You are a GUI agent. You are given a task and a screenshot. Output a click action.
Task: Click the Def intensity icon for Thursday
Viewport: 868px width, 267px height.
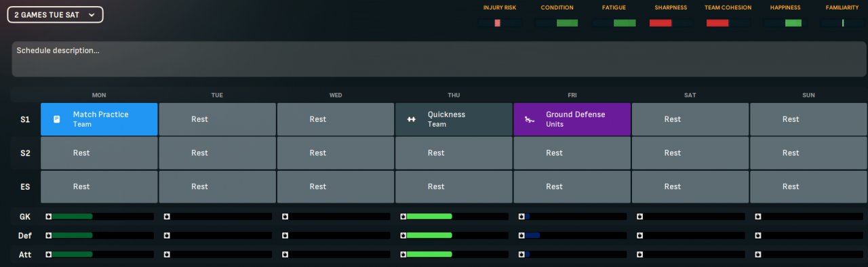click(x=403, y=236)
